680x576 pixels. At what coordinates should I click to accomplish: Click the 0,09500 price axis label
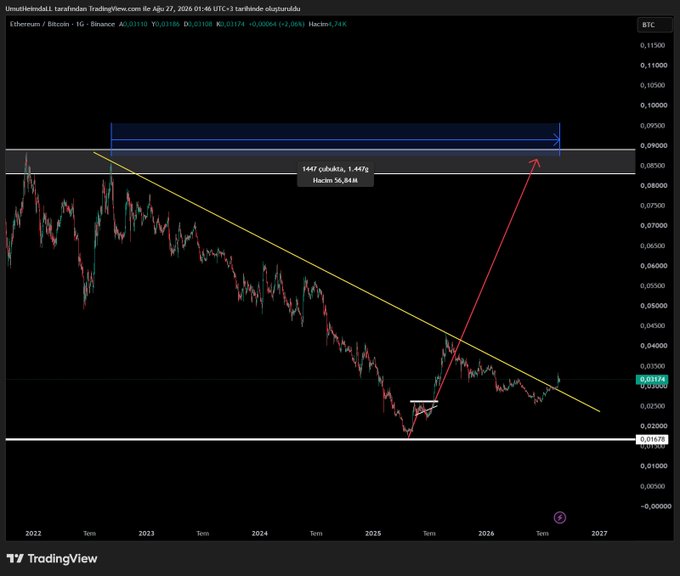click(x=653, y=125)
